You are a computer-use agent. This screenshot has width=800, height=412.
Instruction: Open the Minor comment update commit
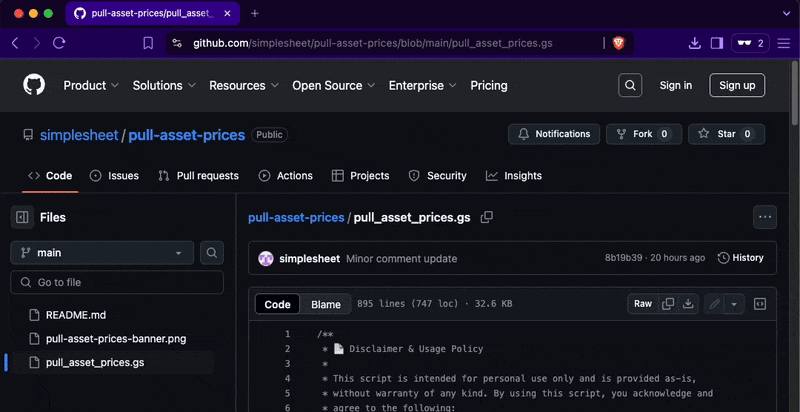click(402, 259)
